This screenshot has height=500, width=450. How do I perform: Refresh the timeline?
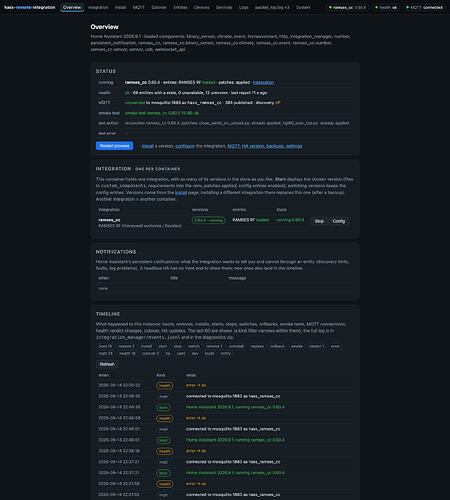tap(107, 364)
